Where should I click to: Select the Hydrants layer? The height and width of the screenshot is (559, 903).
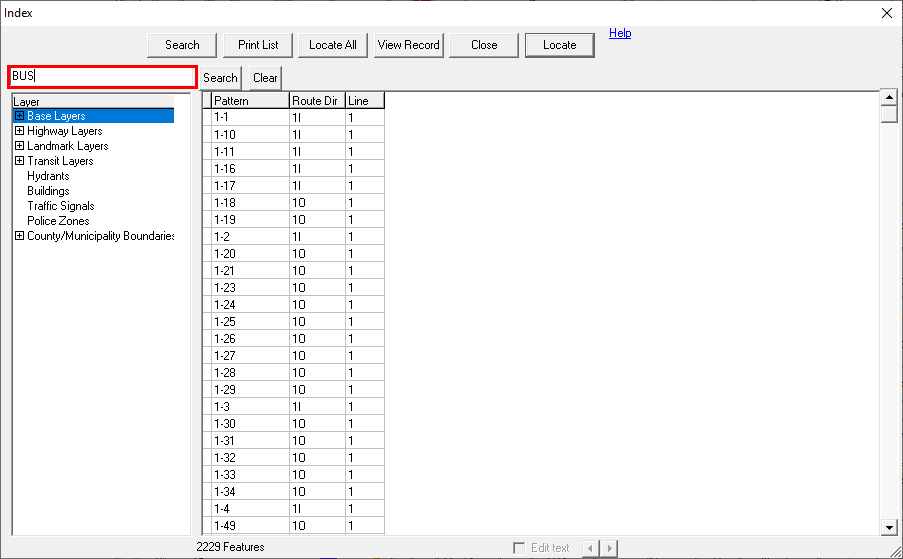click(48, 176)
